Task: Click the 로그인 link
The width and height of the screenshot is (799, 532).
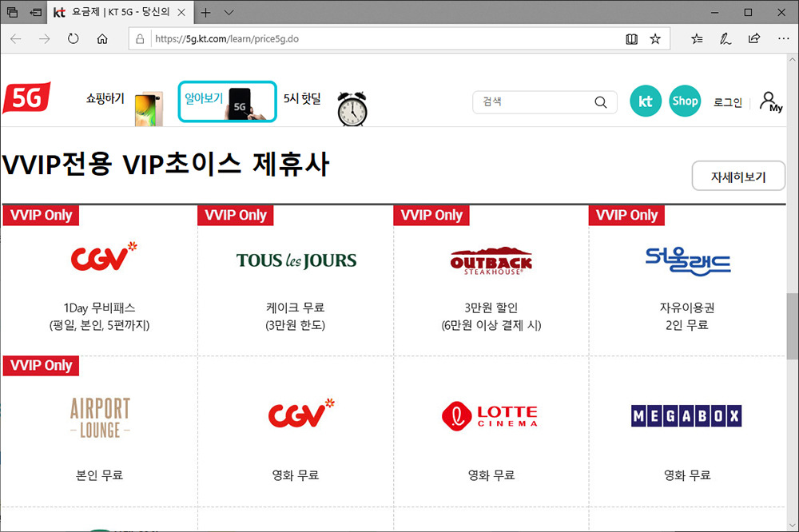Action: coord(728,102)
